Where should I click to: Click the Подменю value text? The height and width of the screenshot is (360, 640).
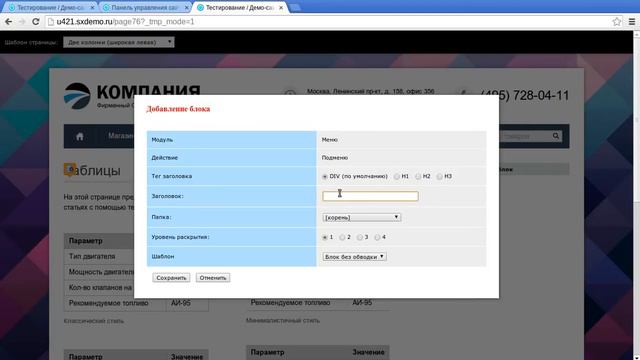point(335,158)
